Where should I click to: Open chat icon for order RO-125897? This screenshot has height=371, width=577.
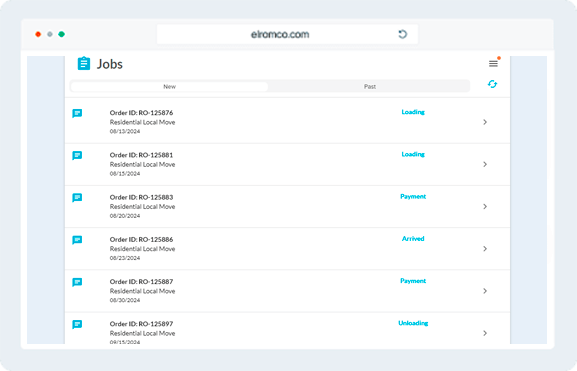(x=77, y=324)
